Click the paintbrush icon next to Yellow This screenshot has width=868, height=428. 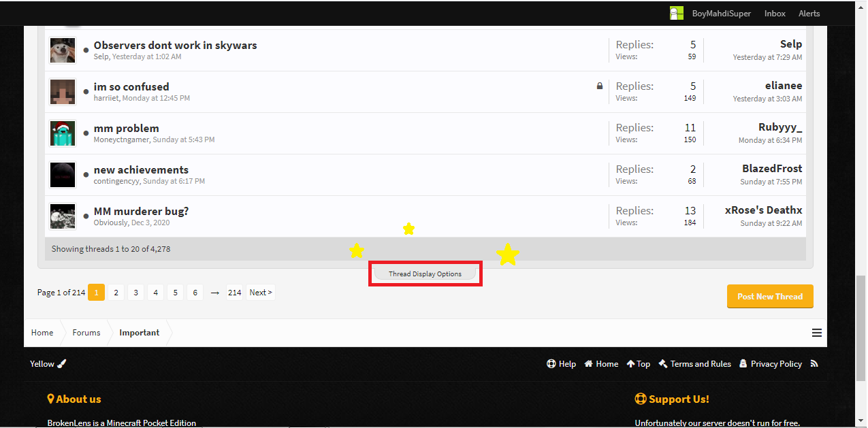[62, 364]
